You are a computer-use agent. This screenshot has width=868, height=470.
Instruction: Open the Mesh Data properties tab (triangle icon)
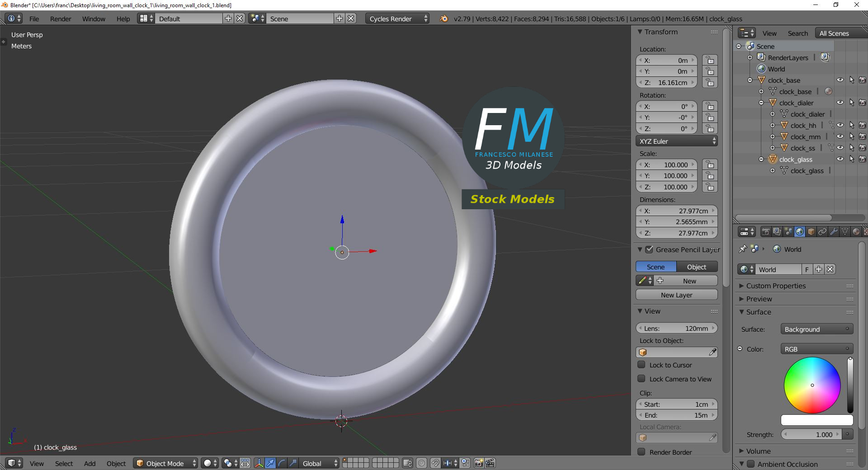pos(845,232)
